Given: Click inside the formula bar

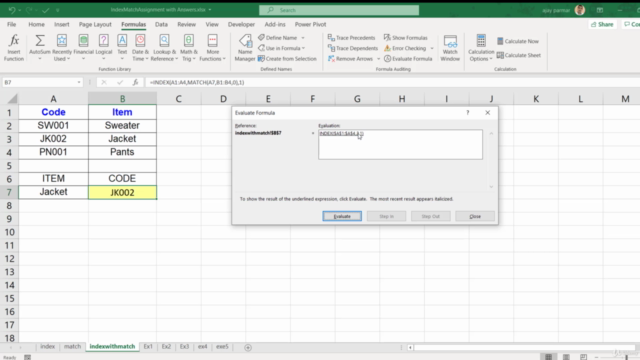Looking at the screenshot, I should point(392,82).
